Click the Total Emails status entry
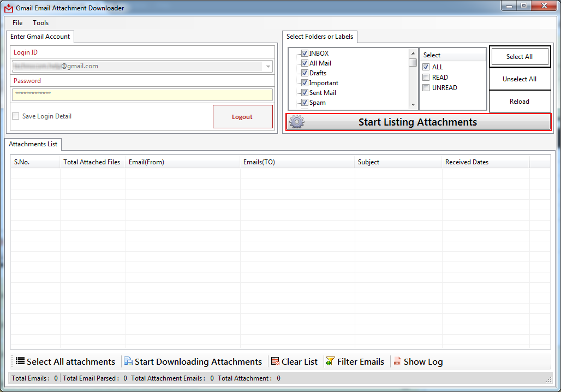The height and width of the screenshot is (392, 561). [x=34, y=378]
